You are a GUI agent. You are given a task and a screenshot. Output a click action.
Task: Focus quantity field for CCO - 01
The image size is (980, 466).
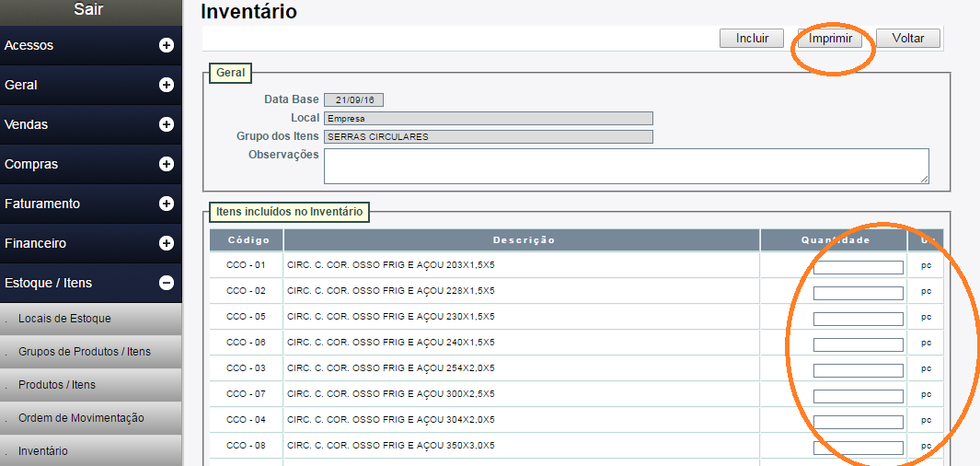point(858,267)
